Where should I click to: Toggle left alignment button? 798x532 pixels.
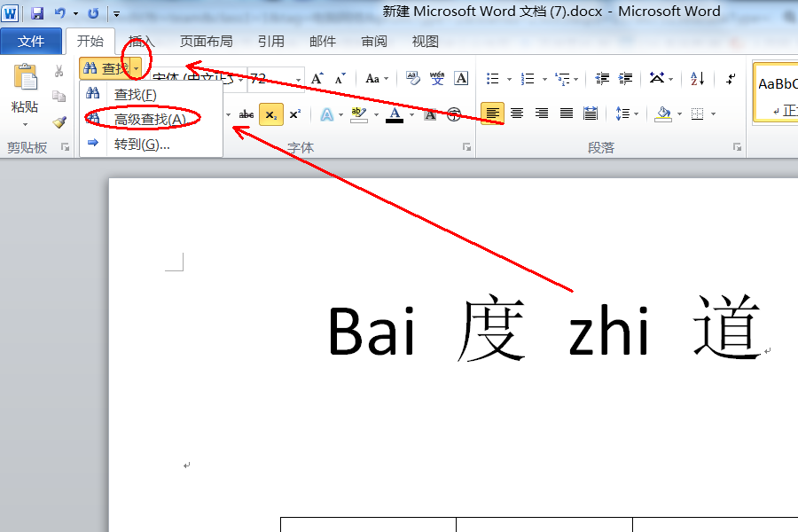pos(492,113)
